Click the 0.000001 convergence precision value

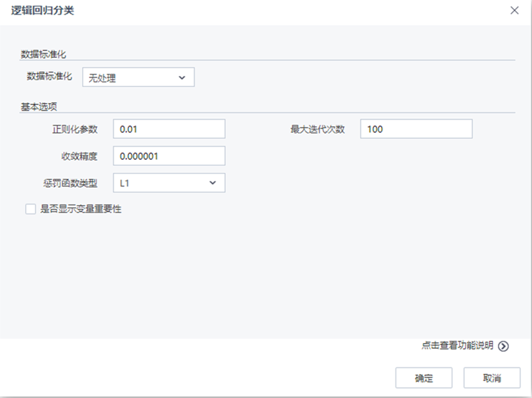tap(138, 156)
